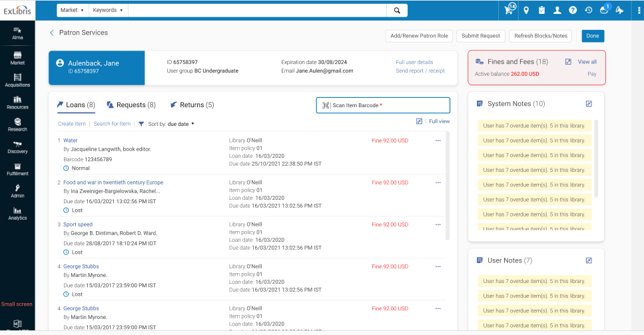Open Admin in the sidebar
The width and height of the screenshot is (644, 335).
(17, 191)
